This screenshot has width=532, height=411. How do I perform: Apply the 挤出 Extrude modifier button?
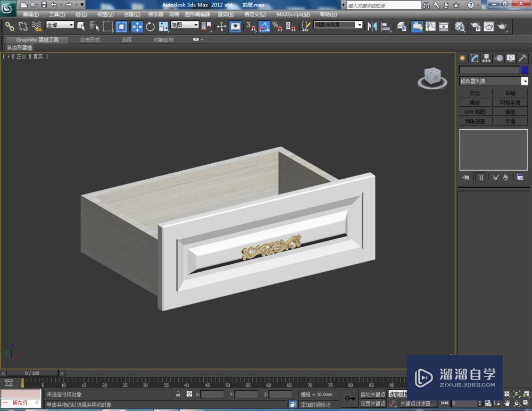475,92
